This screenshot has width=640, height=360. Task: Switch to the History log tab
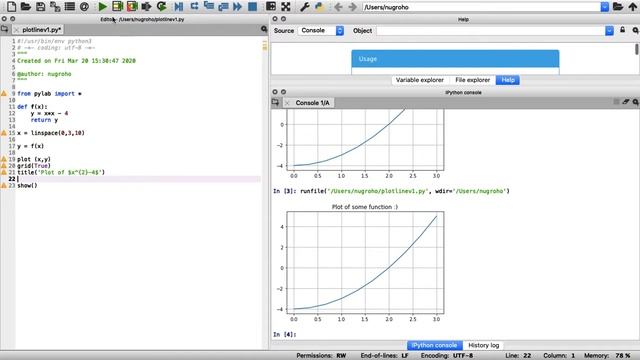[x=484, y=345]
